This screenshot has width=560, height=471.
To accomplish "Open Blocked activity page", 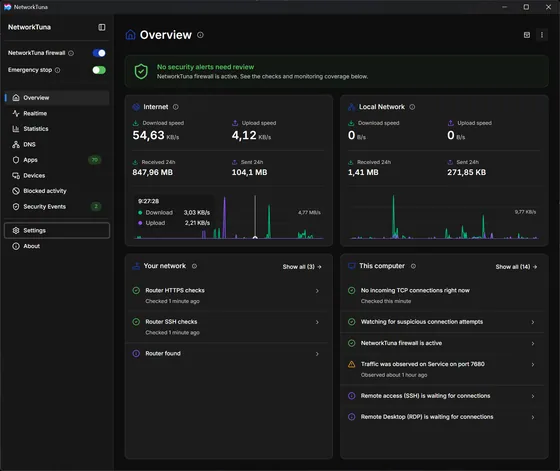I will 57,191.
